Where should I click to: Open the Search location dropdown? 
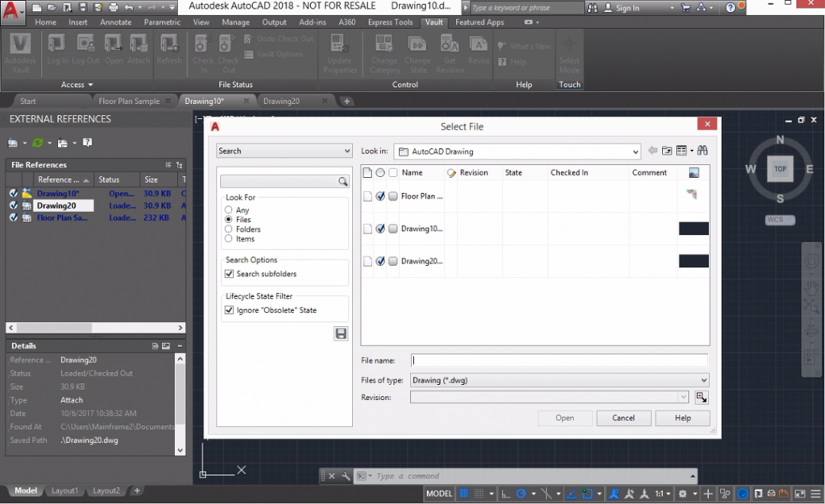284,151
